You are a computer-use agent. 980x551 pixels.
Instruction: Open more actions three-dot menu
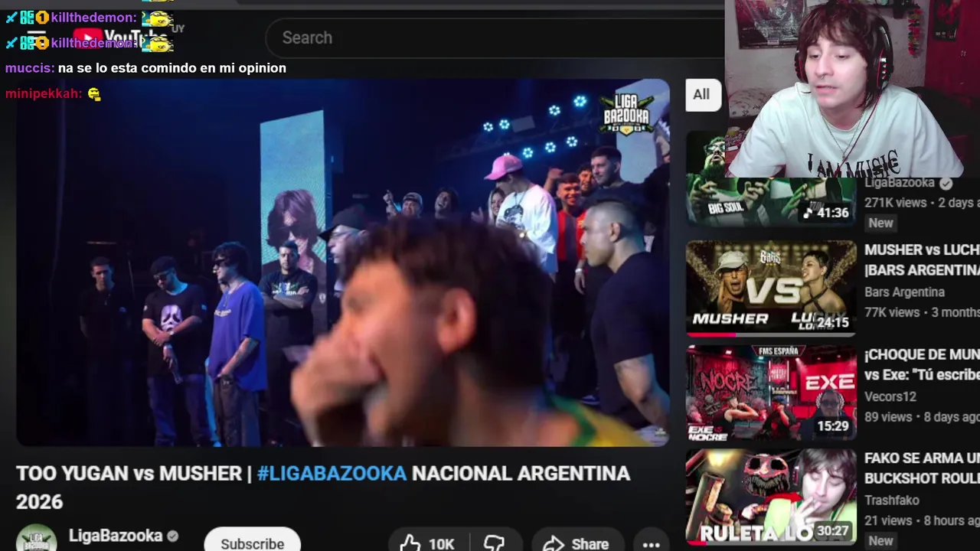pyautogui.click(x=652, y=544)
